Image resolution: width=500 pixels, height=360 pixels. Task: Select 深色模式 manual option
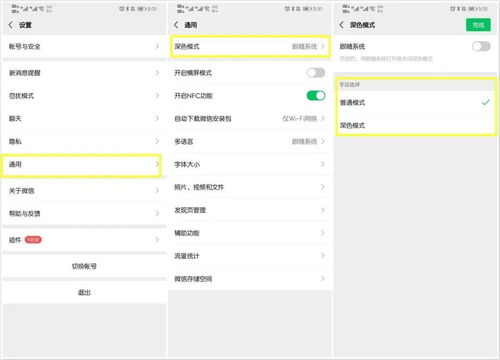coord(415,125)
